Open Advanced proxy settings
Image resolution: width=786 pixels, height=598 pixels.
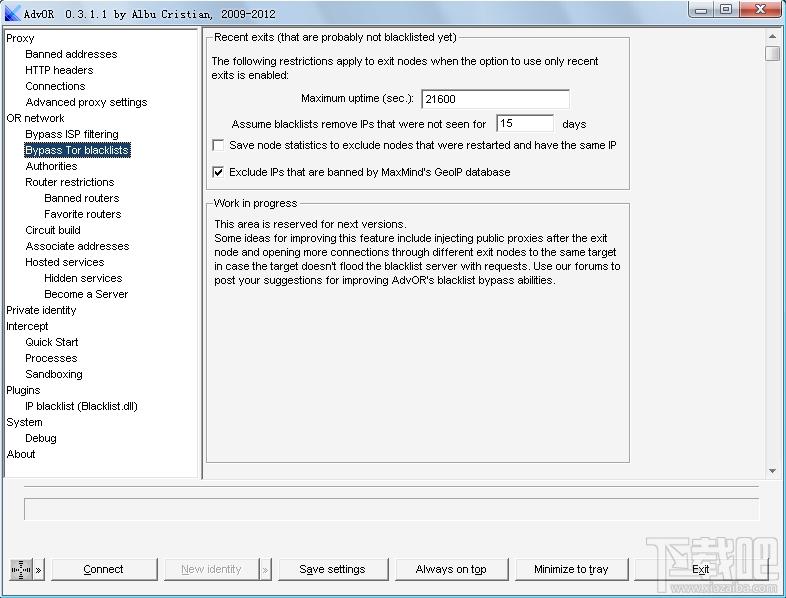[86, 102]
